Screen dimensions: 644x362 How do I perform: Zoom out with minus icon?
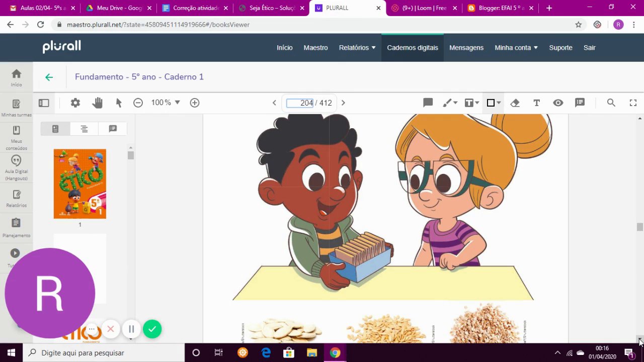(x=138, y=103)
